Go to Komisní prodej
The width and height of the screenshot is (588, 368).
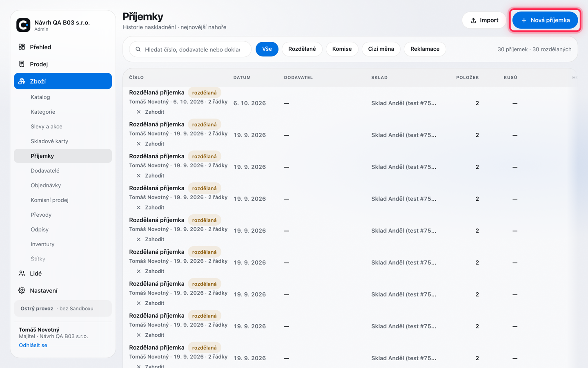(x=63, y=200)
